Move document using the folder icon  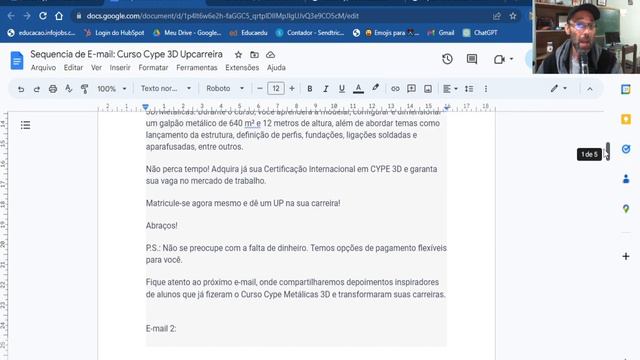[x=254, y=54]
